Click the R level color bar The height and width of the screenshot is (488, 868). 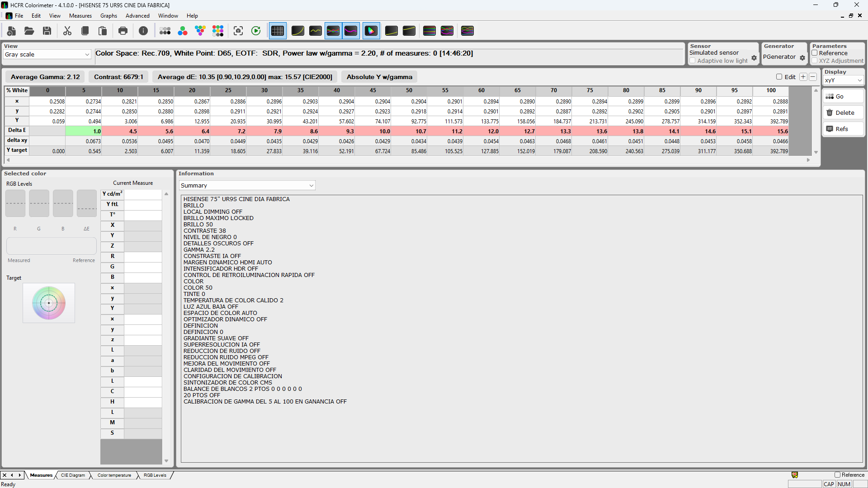click(15, 203)
